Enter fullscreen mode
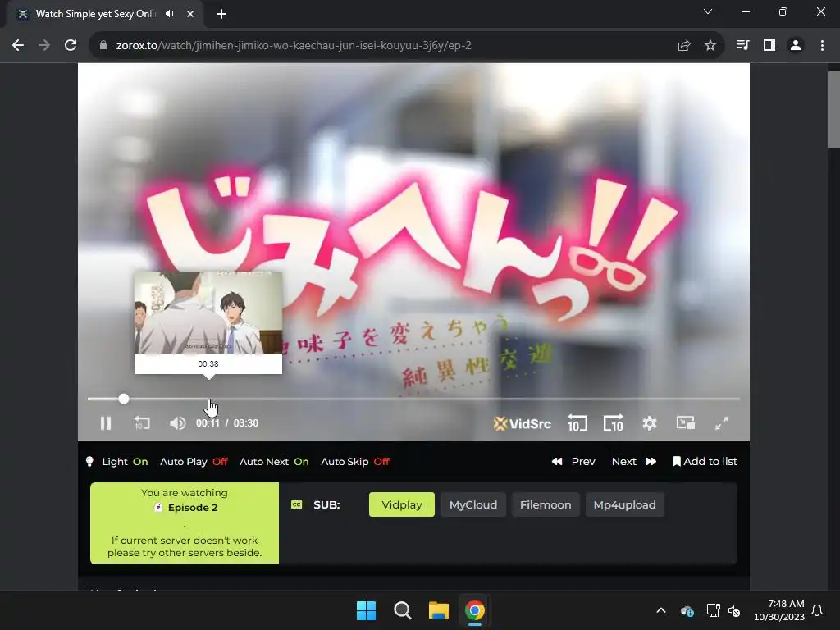Viewport: 840px width, 630px height. [722, 423]
